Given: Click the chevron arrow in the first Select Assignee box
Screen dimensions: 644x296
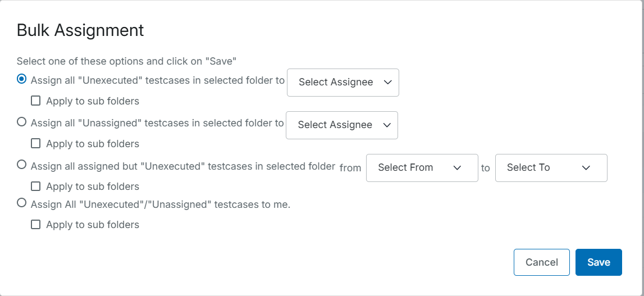Looking at the screenshot, I should 387,82.
